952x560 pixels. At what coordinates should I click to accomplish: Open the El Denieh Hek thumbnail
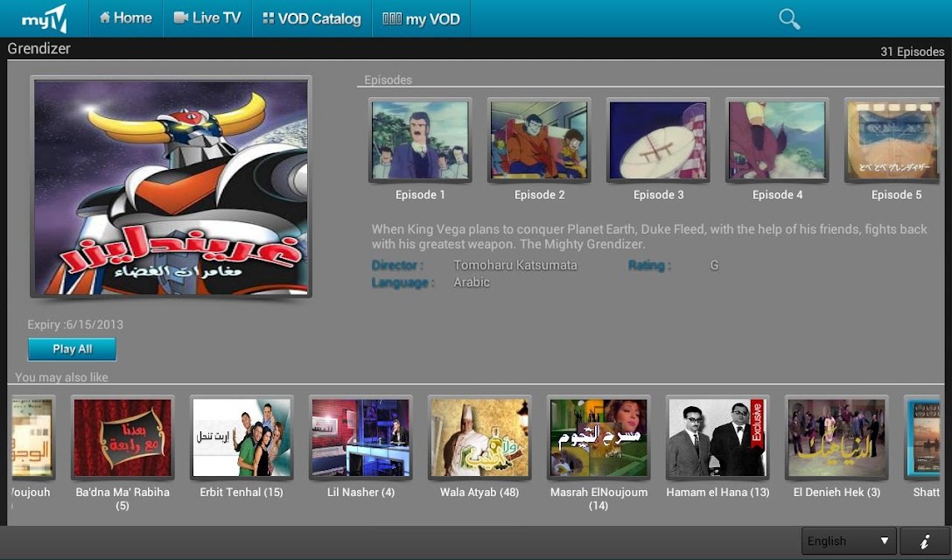click(836, 437)
